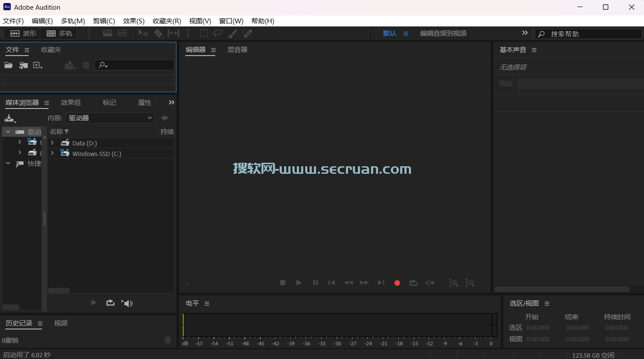
Task: Open the Levels (电平) panel menu
Action: click(207, 304)
